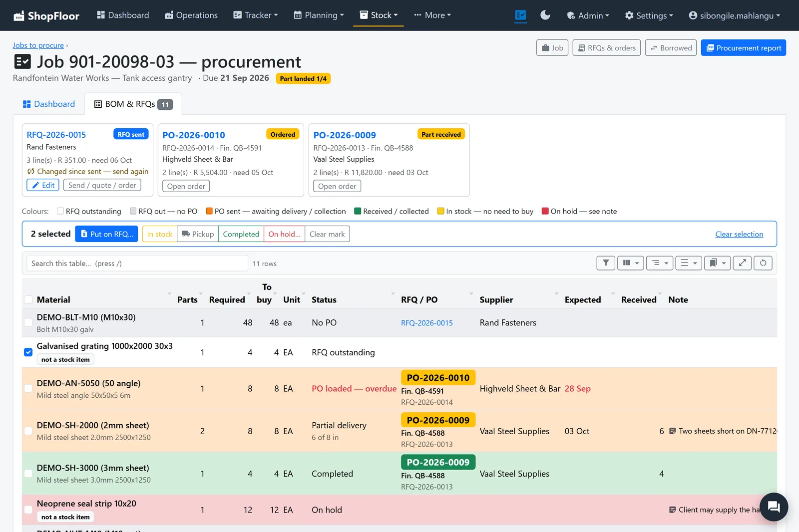Mark selected as On hold

click(284, 234)
